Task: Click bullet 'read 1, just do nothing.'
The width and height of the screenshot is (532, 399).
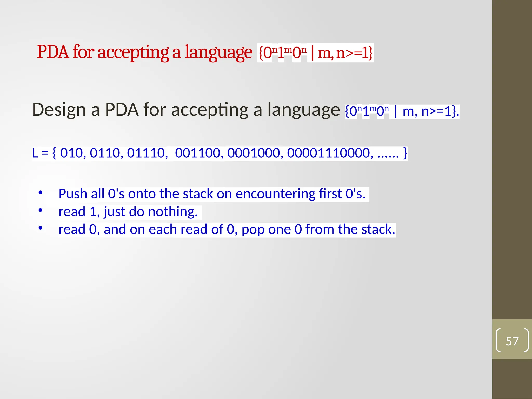Action: (x=128, y=211)
